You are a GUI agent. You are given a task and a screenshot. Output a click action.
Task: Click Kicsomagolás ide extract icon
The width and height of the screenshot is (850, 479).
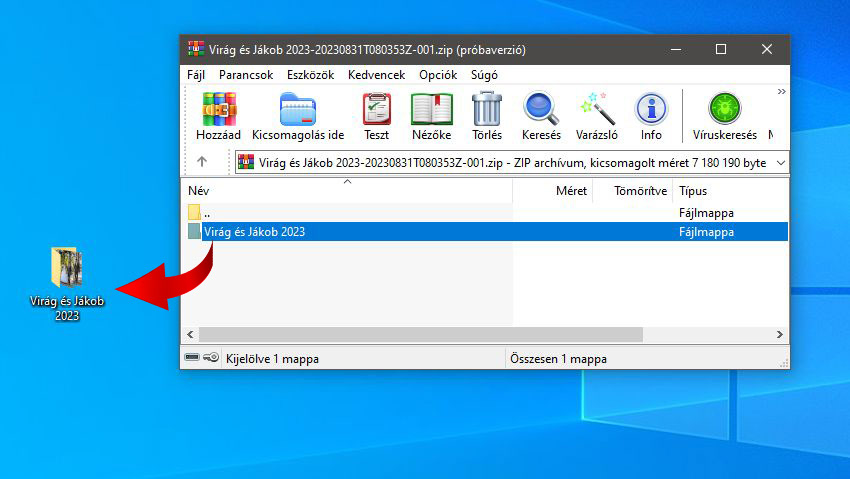pos(298,109)
